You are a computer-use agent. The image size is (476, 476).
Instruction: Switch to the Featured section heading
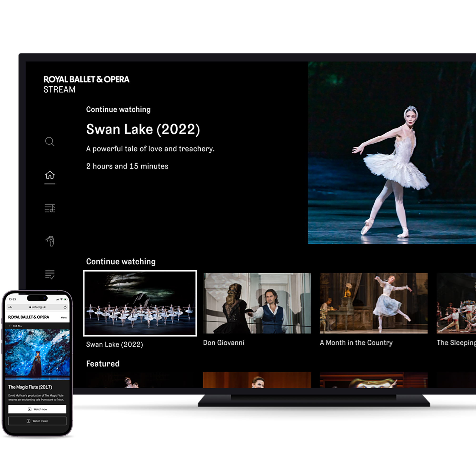pyautogui.click(x=103, y=364)
